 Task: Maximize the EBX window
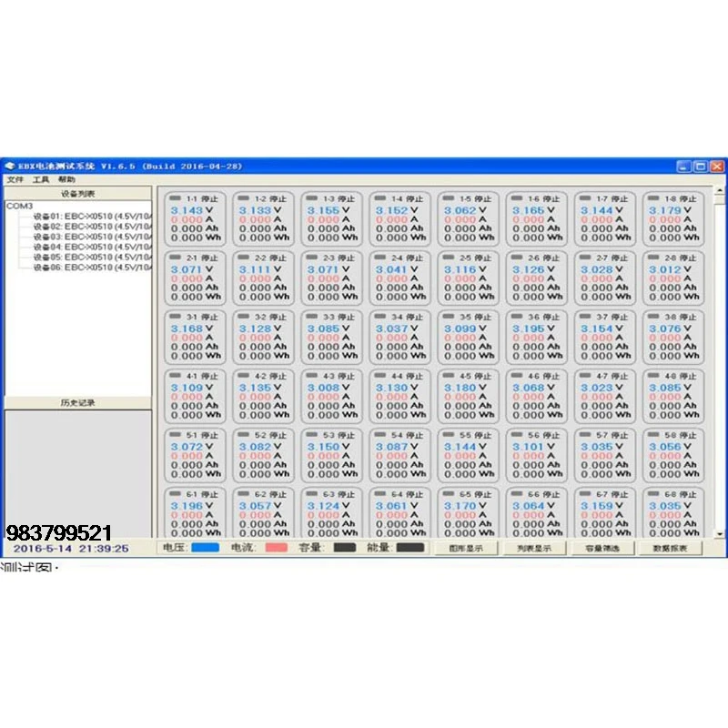click(700, 167)
